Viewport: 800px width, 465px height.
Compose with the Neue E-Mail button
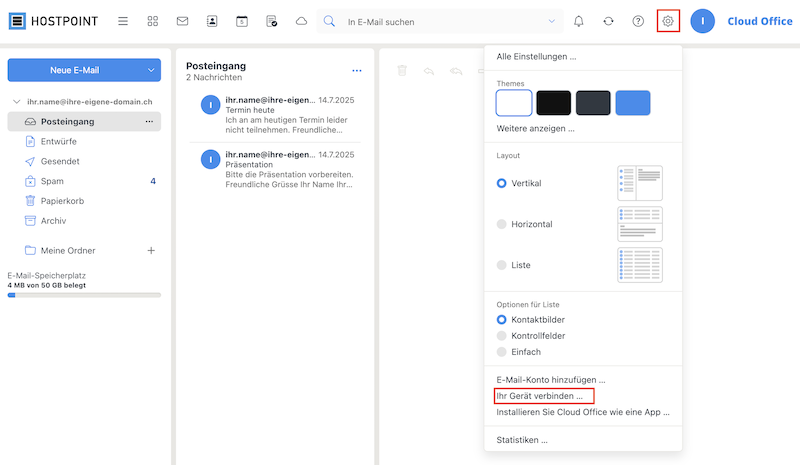pyautogui.click(x=74, y=70)
